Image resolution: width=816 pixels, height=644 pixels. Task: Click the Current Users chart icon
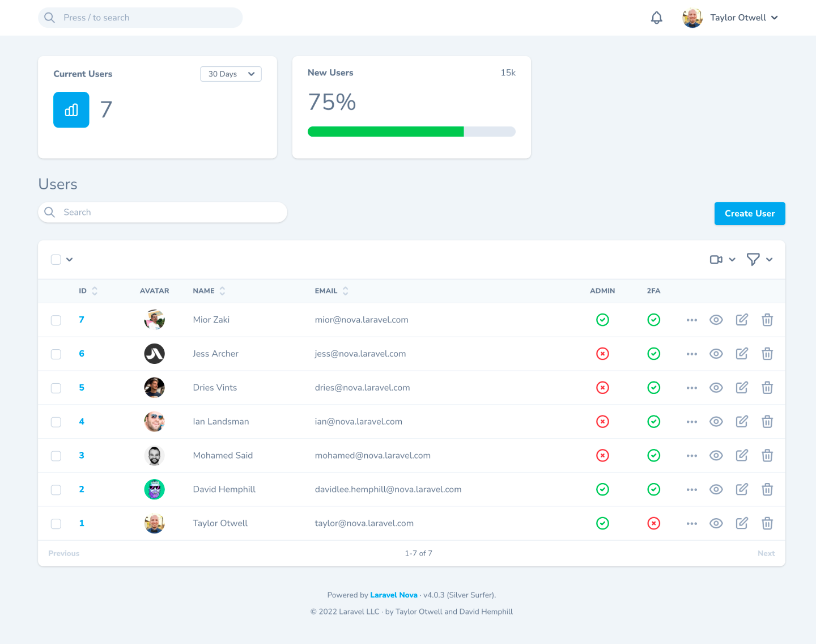71,110
